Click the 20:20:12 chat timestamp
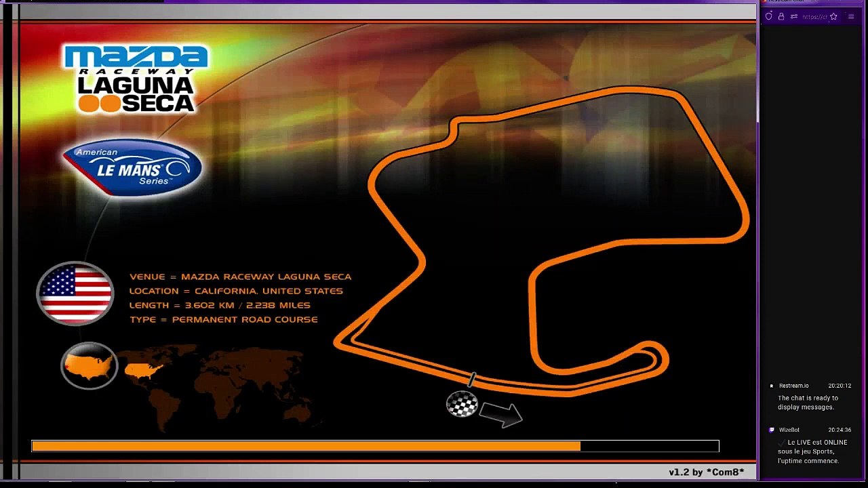The width and height of the screenshot is (868, 488). pyautogui.click(x=840, y=386)
